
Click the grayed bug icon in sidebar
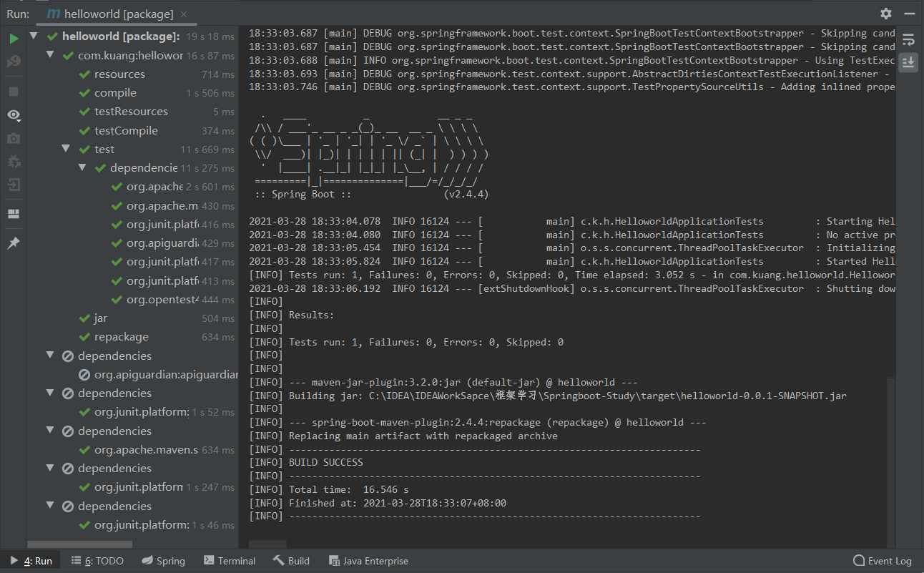(14, 162)
